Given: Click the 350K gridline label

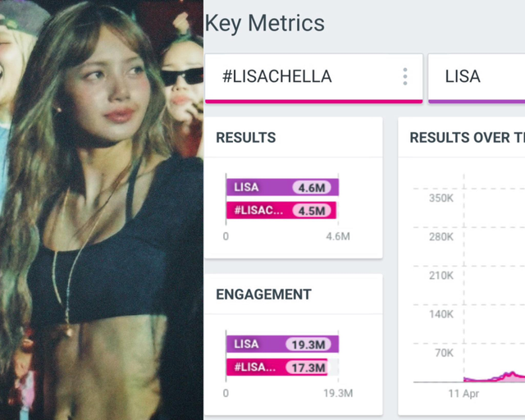Looking at the screenshot, I should pyautogui.click(x=441, y=198).
